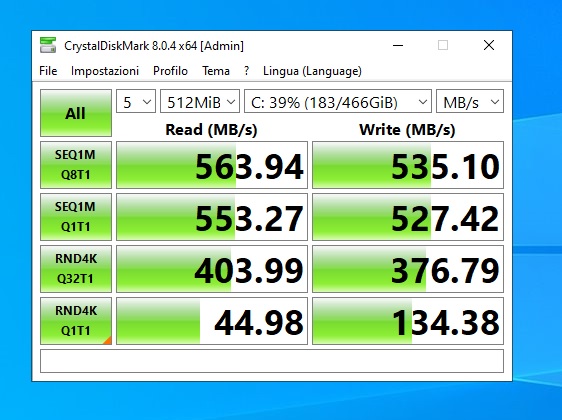Select the 403.99 read result value
The width and height of the screenshot is (562, 420).
[x=212, y=269]
